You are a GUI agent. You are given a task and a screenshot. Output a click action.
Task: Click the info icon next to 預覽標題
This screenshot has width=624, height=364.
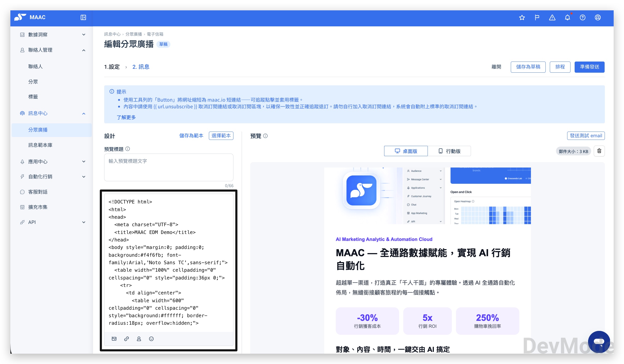pyautogui.click(x=128, y=149)
